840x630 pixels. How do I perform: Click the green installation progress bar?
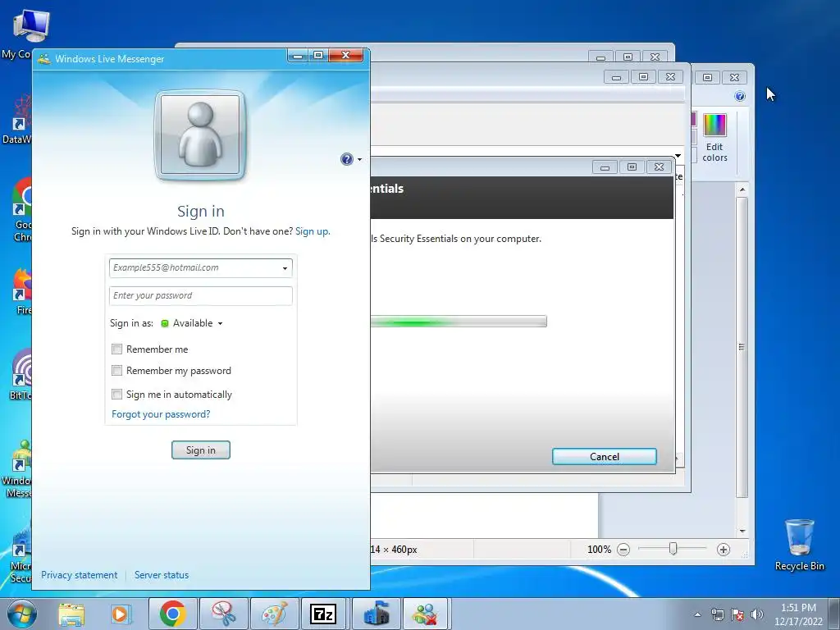click(x=459, y=322)
